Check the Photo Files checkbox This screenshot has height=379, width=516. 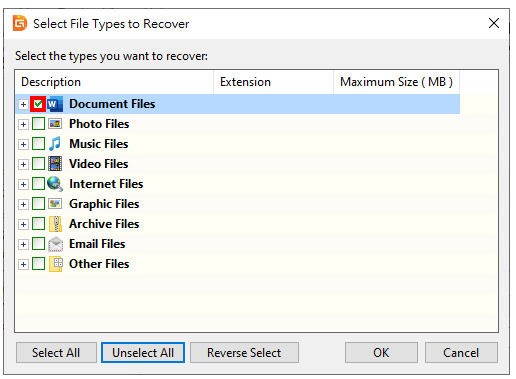pyautogui.click(x=38, y=124)
